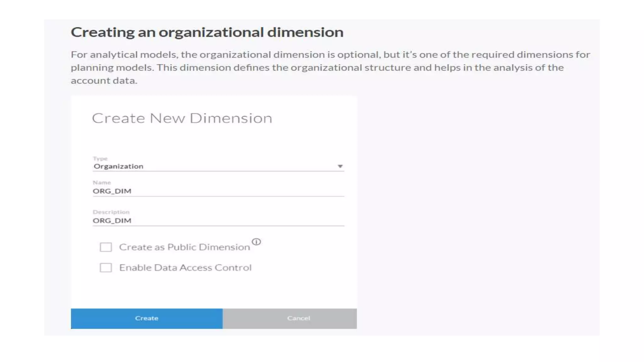Click the 'Create as Public Dimension' label text
Screen dimensions: 644x362
point(184,247)
